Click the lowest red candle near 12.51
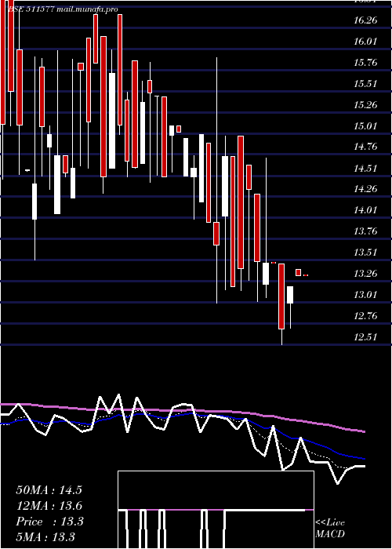The image size is (392, 549). coord(281,296)
